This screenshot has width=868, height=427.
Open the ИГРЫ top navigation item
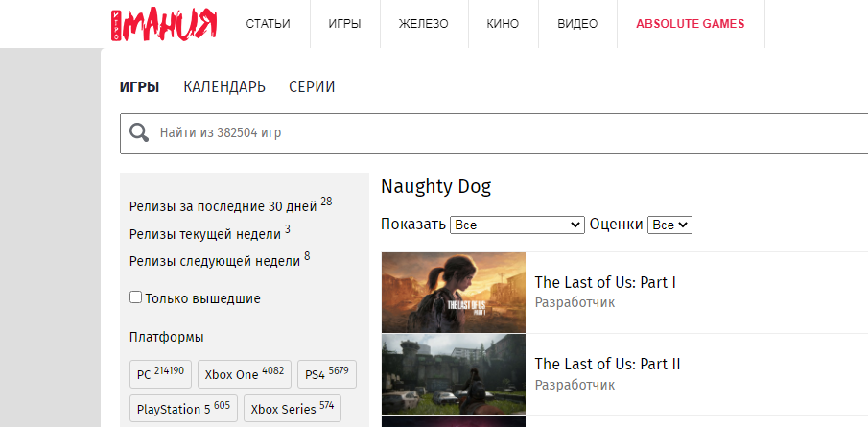[344, 24]
